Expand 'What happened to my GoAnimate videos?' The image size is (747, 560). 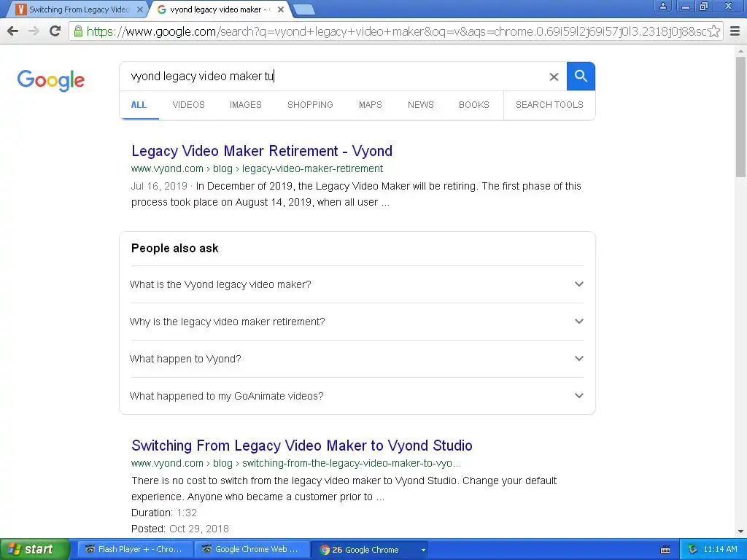click(x=357, y=396)
